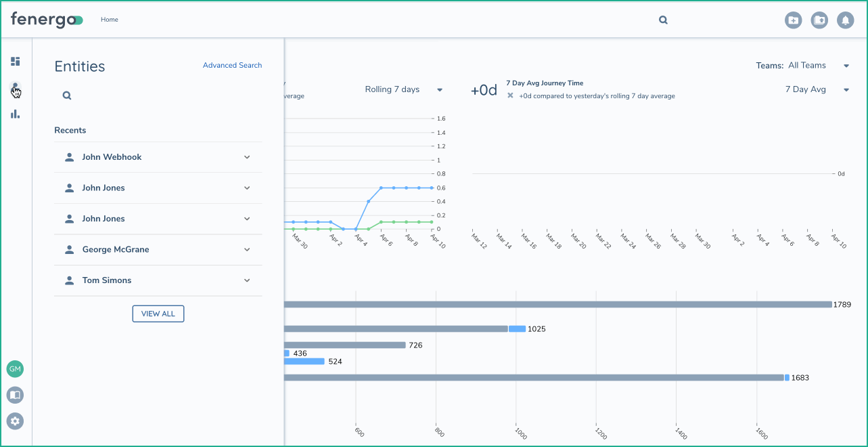Open the bar chart reports sidebar icon
The height and width of the screenshot is (447, 868).
pos(15,114)
